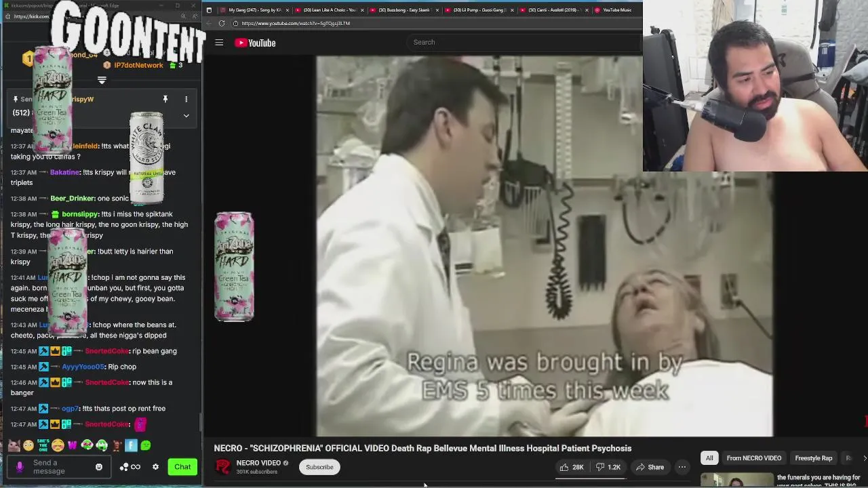Collapse the pinned message with chevron
The image size is (868, 488).
pos(186,116)
